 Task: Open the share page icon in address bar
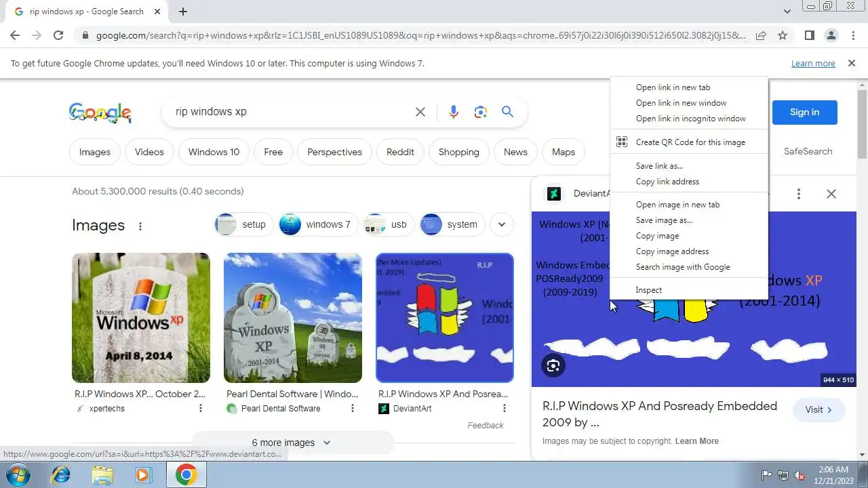(x=761, y=35)
